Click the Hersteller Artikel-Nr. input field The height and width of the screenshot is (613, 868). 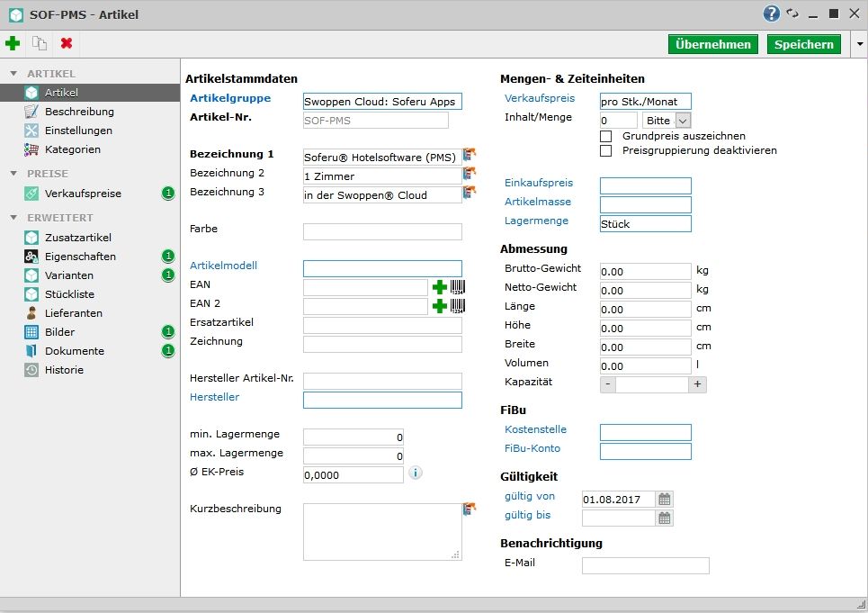(382, 381)
